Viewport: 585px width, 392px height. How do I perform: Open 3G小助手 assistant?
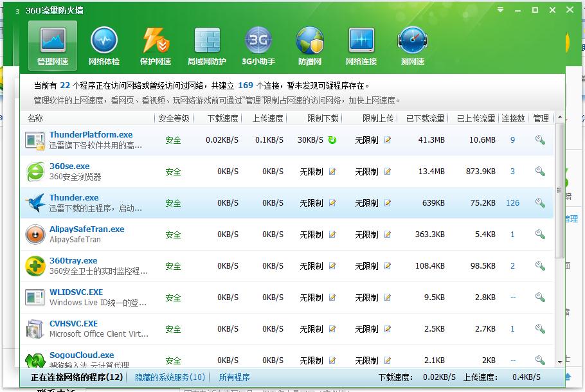point(258,46)
